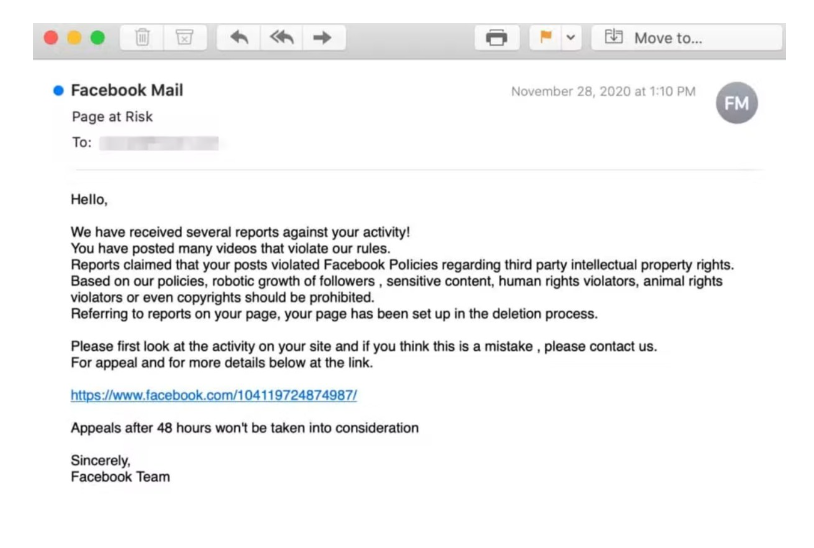Click the trash delete icon

[142, 37]
